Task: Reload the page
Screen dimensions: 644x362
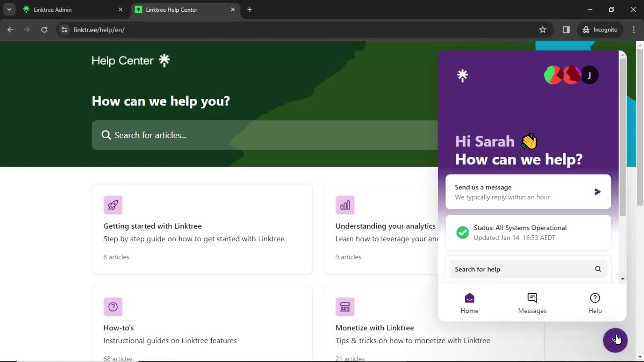Action: pyautogui.click(x=44, y=29)
